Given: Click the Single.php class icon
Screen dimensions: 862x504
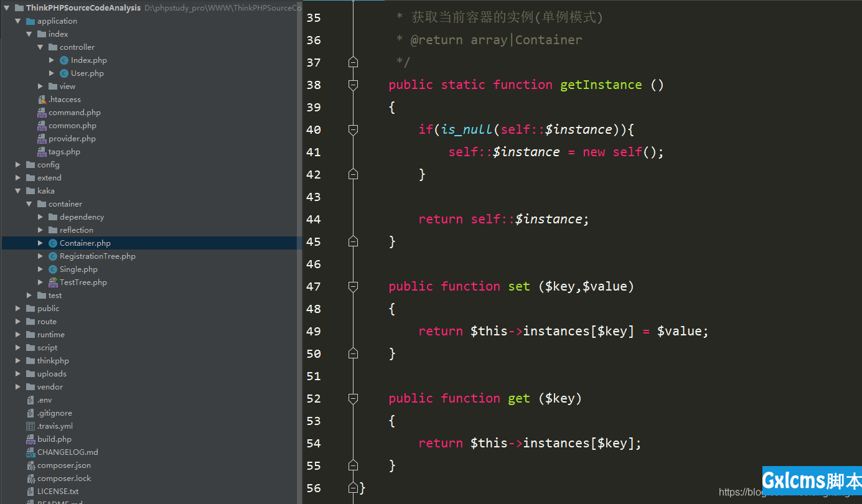Looking at the screenshot, I should pyautogui.click(x=53, y=269).
